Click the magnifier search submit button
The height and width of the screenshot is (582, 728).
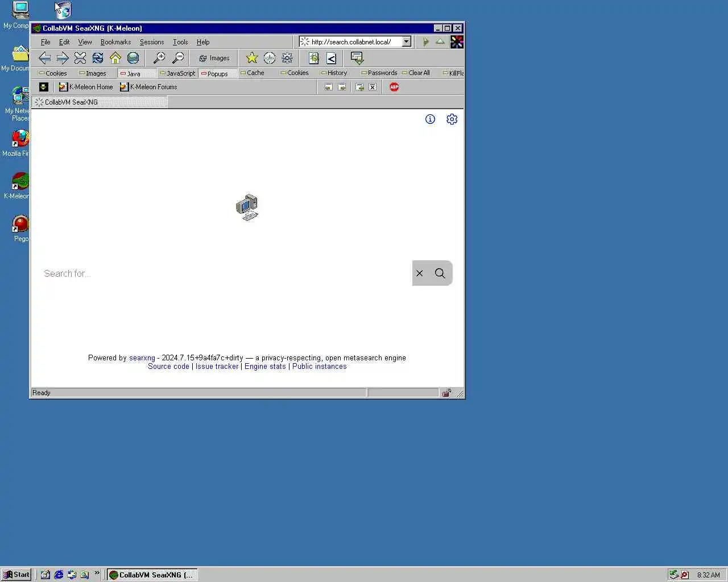(x=440, y=273)
